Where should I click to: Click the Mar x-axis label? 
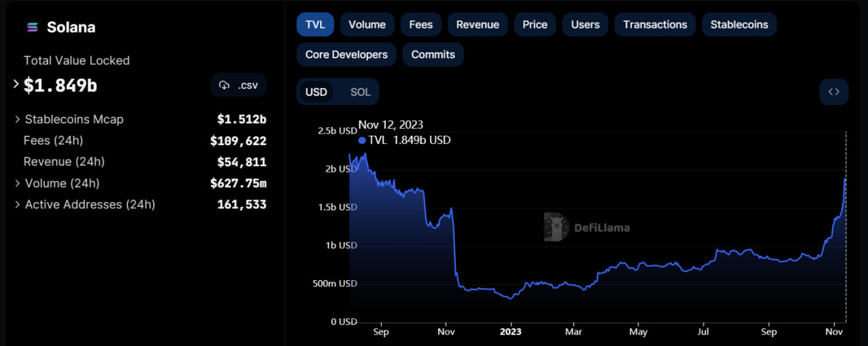click(x=574, y=332)
